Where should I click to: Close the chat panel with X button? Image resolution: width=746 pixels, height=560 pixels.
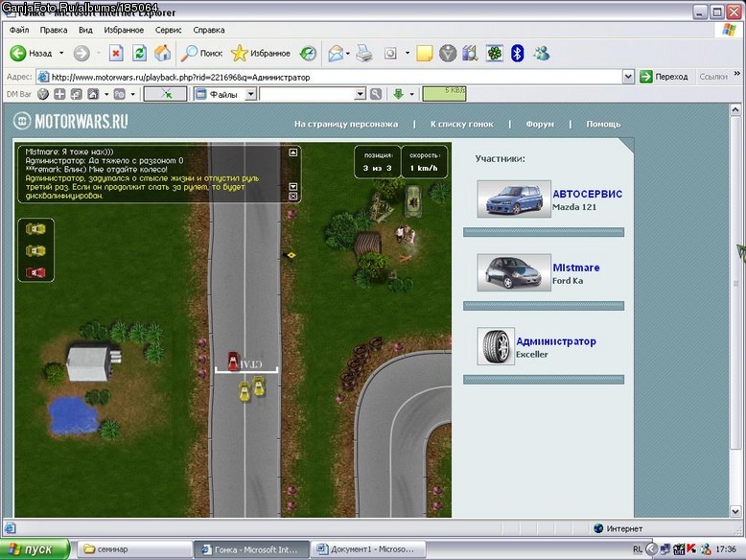click(x=293, y=196)
